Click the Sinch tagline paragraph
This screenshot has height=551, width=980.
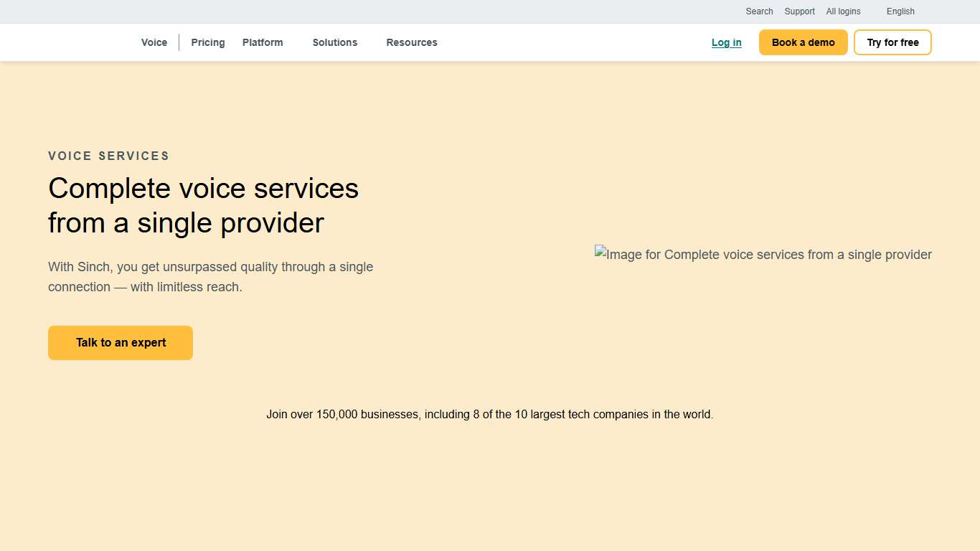coord(210,277)
